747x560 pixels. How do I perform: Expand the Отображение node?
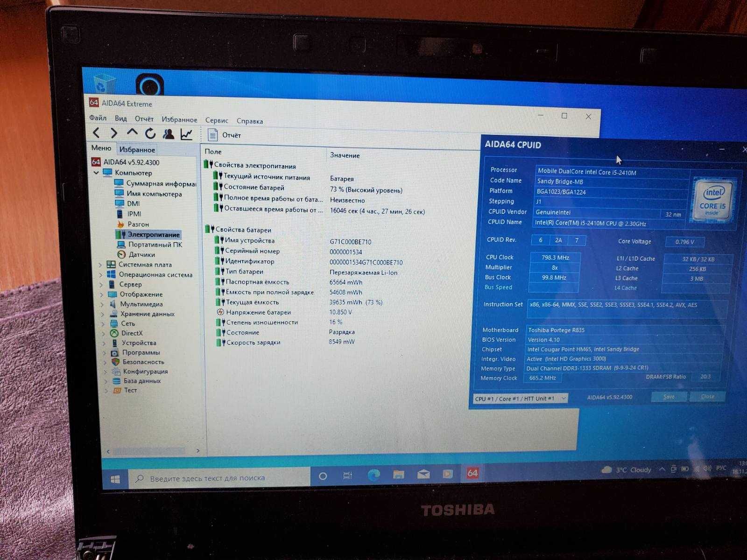pos(102,294)
